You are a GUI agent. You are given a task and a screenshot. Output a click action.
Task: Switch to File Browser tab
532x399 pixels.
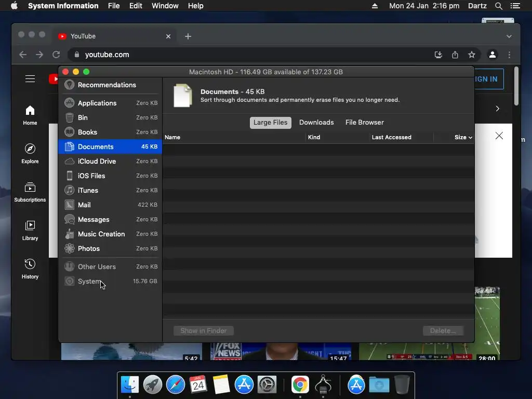click(x=364, y=123)
